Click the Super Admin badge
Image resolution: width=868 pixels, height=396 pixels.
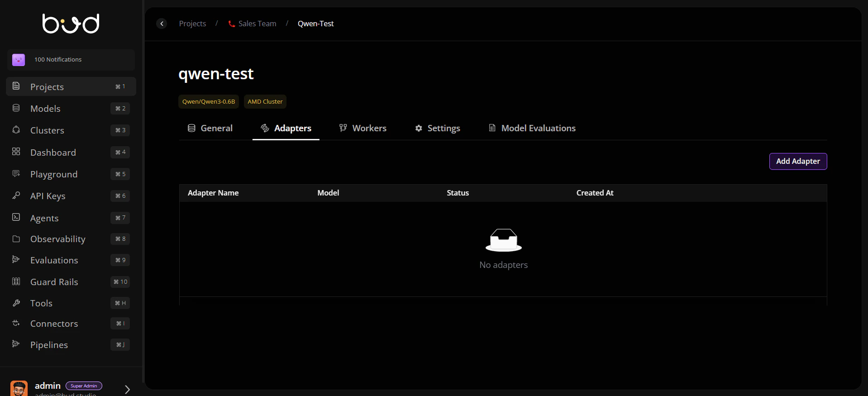84,386
